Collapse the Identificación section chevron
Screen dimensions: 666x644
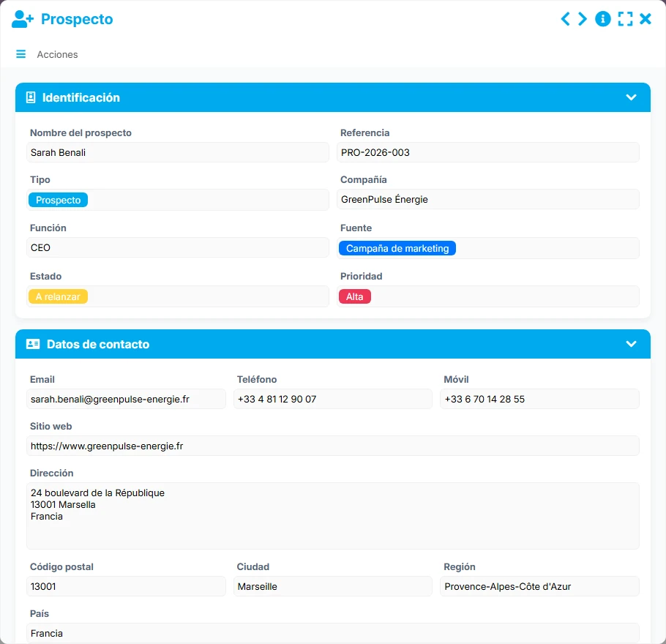point(631,97)
